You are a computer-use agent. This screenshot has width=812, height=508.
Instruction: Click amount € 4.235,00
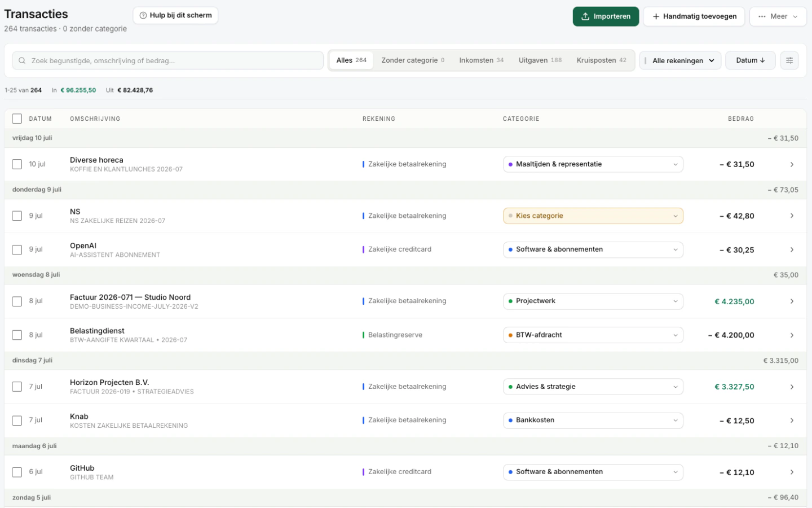pyautogui.click(x=734, y=301)
